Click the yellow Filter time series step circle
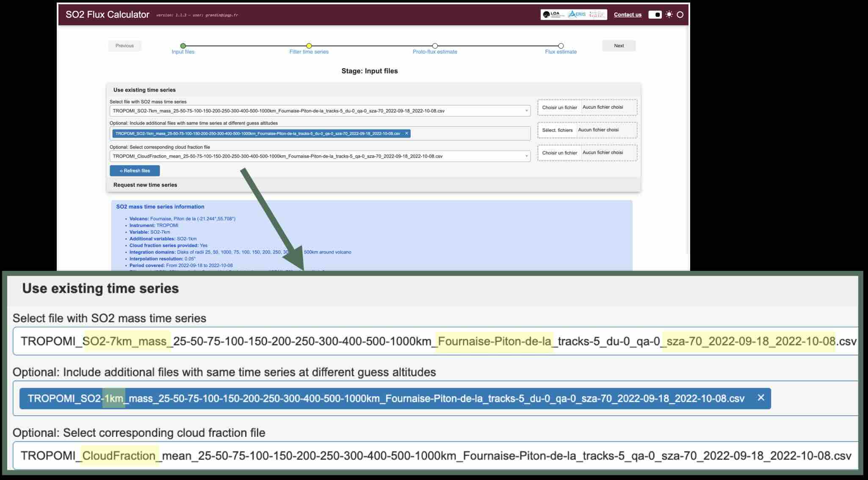868x480 pixels. coord(309,46)
